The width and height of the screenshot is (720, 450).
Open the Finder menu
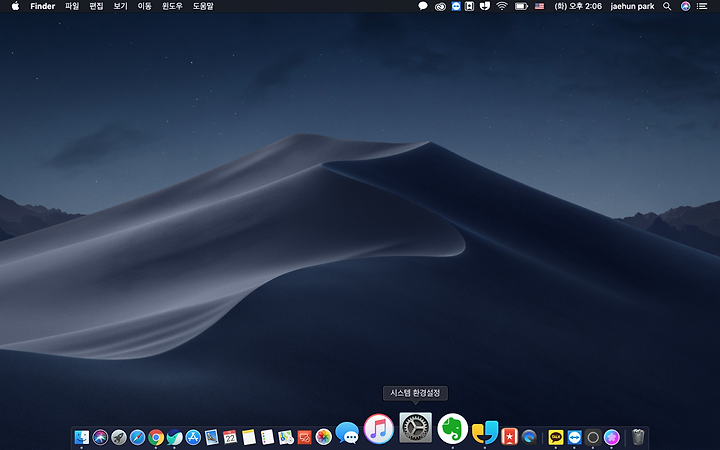point(43,6)
